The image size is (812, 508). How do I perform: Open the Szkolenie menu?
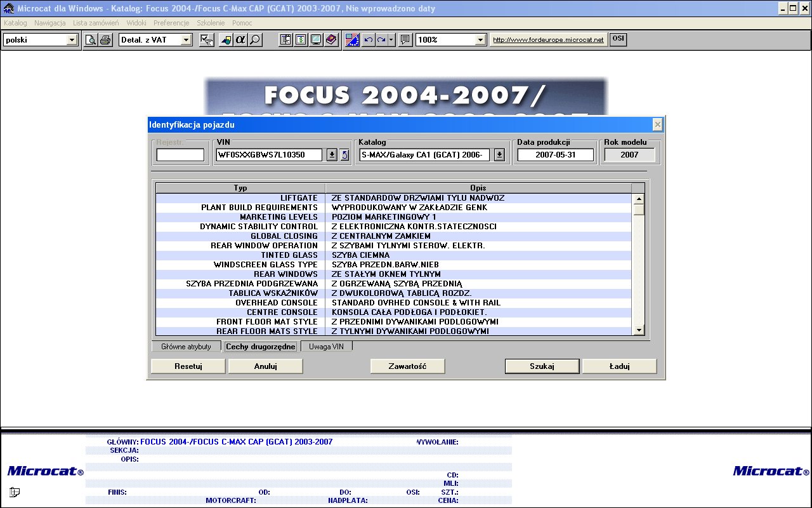[211, 23]
